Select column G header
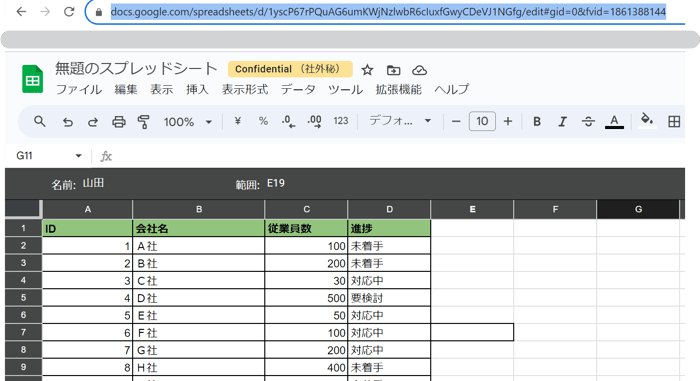The height and width of the screenshot is (381, 700). (x=638, y=209)
